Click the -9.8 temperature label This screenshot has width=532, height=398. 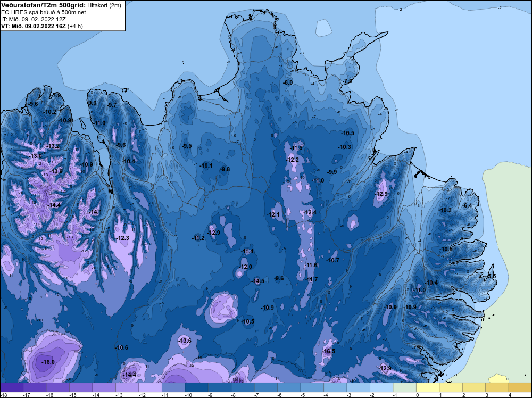pyautogui.click(x=225, y=169)
